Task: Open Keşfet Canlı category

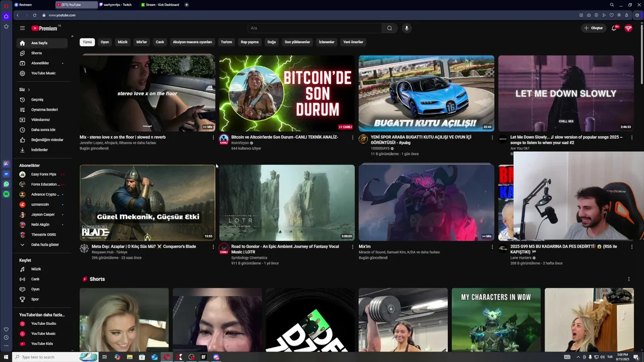Action: (42, 279)
